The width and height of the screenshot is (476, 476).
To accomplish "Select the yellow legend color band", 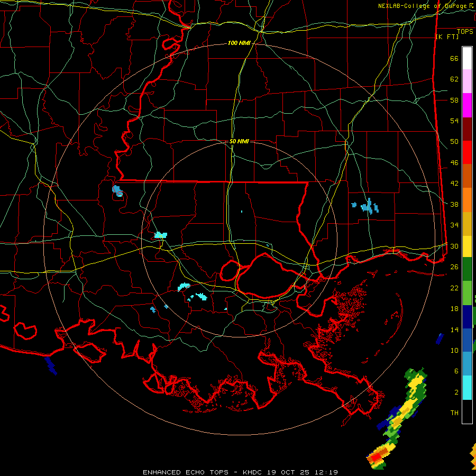I will [467, 246].
